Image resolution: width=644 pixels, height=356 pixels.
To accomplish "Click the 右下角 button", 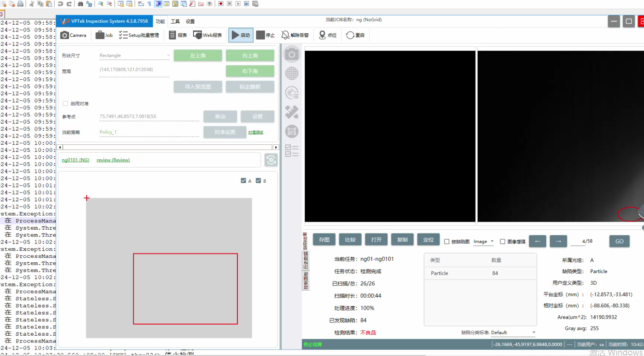I will pyautogui.click(x=250, y=71).
